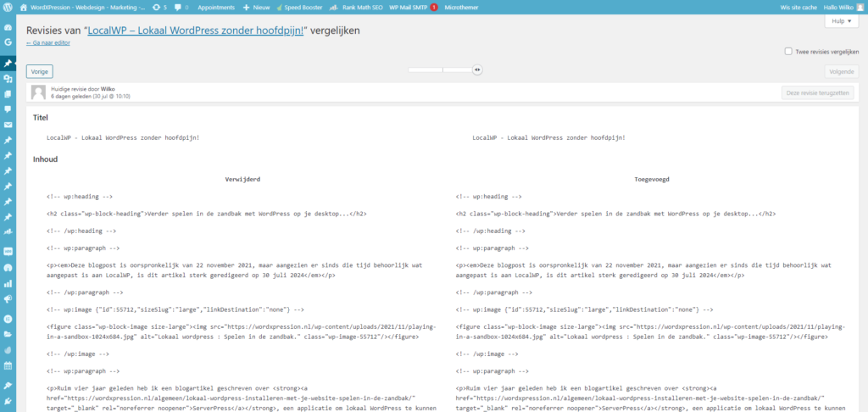Open the calendar appointments sidebar icon
The width and height of the screenshot is (868, 412).
coord(8,365)
